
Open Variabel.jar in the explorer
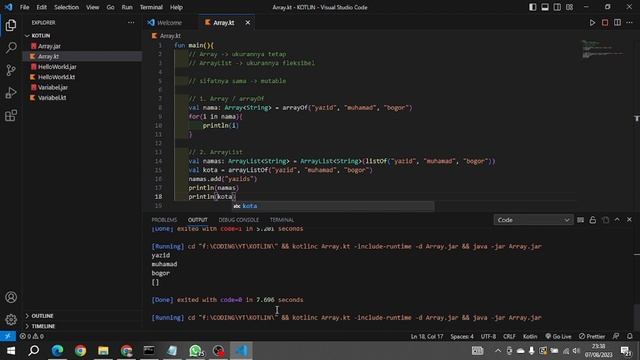pos(82,87)
